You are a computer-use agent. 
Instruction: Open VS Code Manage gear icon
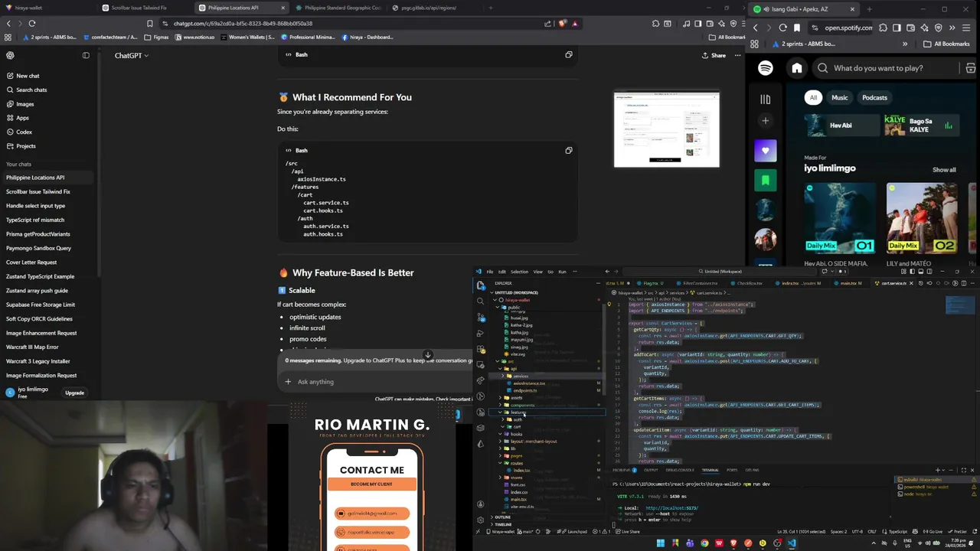click(480, 520)
